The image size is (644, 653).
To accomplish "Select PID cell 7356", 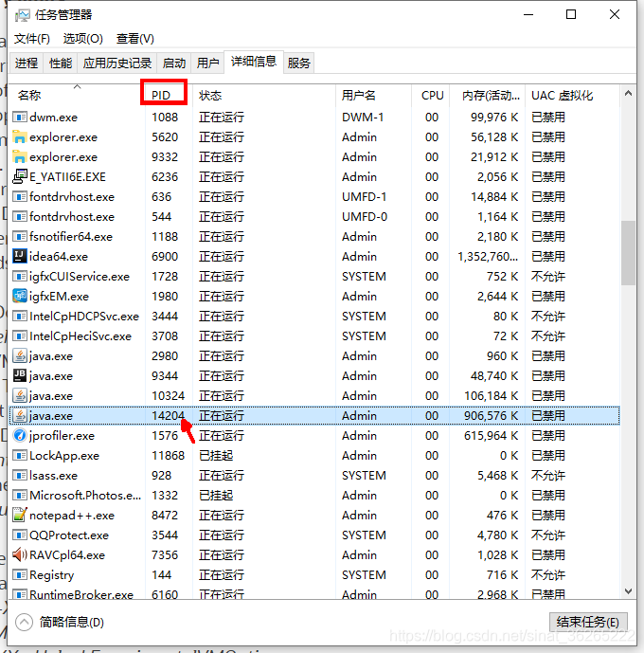I will (165, 555).
